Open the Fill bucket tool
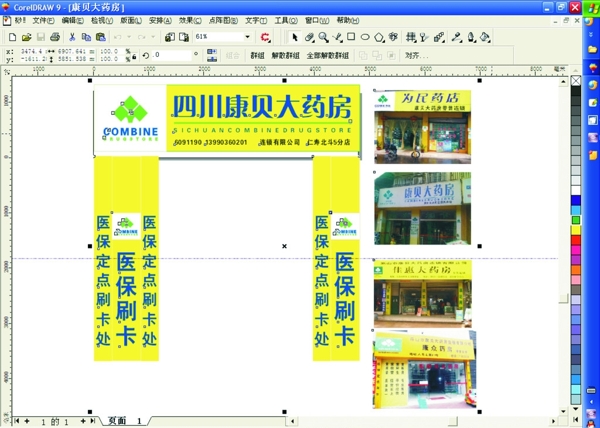This screenshot has width=600, height=428. (x=485, y=37)
